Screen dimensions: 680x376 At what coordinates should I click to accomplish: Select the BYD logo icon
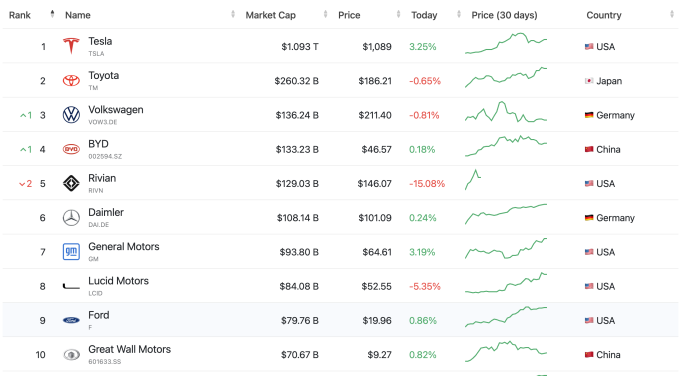pyautogui.click(x=71, y=149)
